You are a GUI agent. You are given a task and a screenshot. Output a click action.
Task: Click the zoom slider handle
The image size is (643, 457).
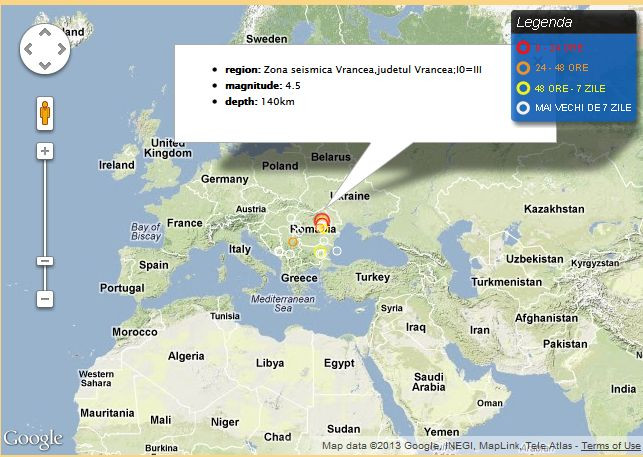click(x=45, y=261)
